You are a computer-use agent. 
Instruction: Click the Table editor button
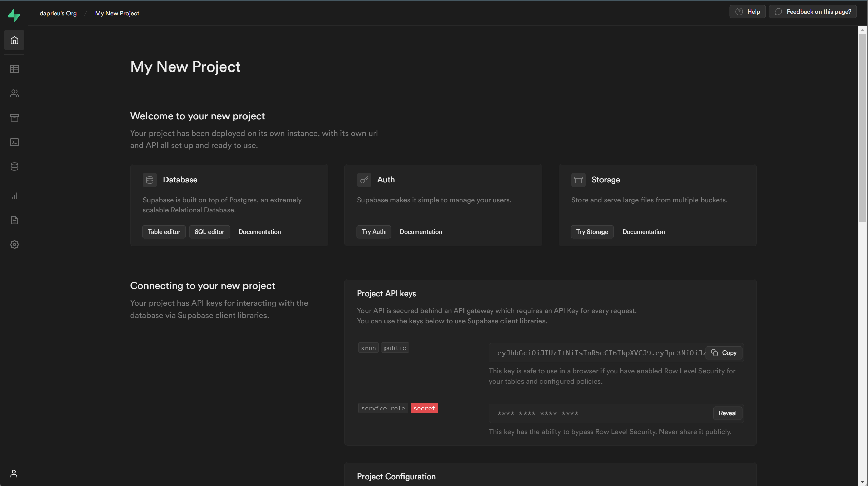click(x=164, y=232)
